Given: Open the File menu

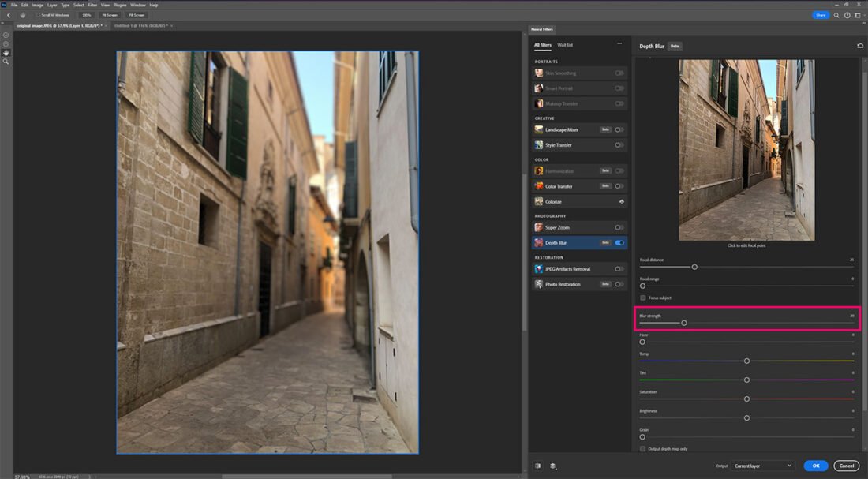Looking at the screenshot, I should point(14,5).
